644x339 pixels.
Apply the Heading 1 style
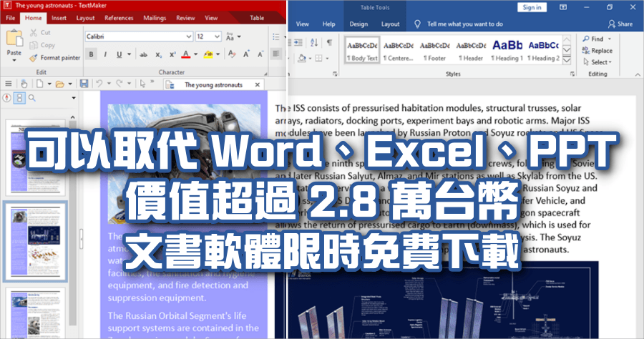pyautogui.click(x=507, y=50)
